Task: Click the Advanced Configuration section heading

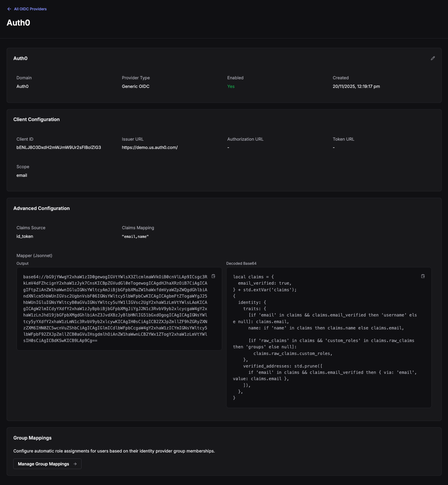Action: click(x=41, y=208)
